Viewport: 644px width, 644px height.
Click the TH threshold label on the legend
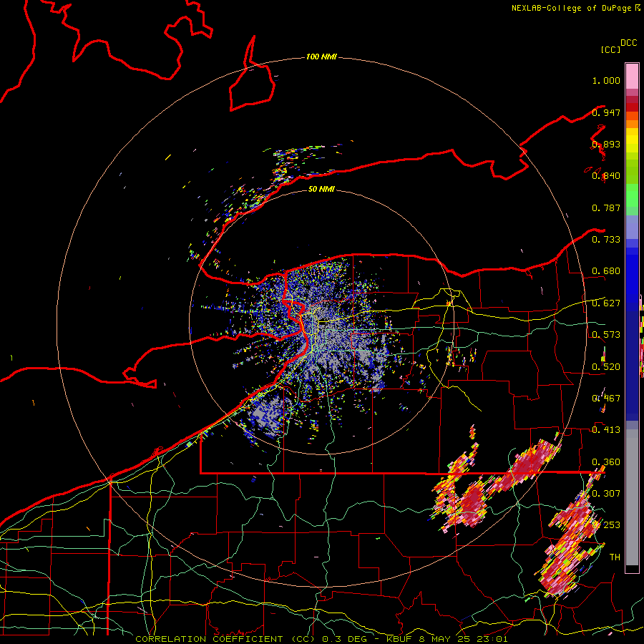(x=615, y=557)
